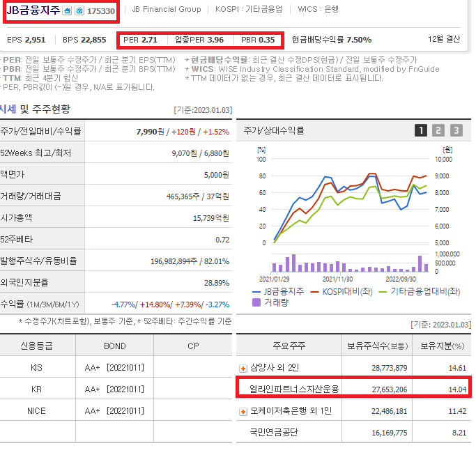Click 52주베타 value 0.72
Screen dimensions: 476x471
click(222, 240)
